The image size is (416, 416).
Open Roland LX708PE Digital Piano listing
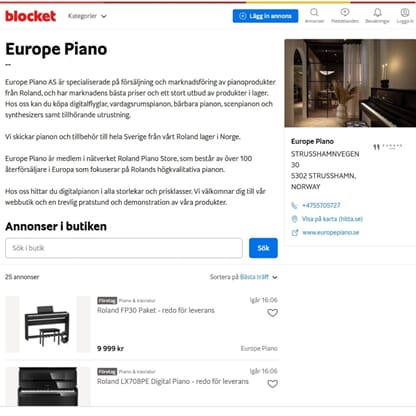tap(173, 381)
